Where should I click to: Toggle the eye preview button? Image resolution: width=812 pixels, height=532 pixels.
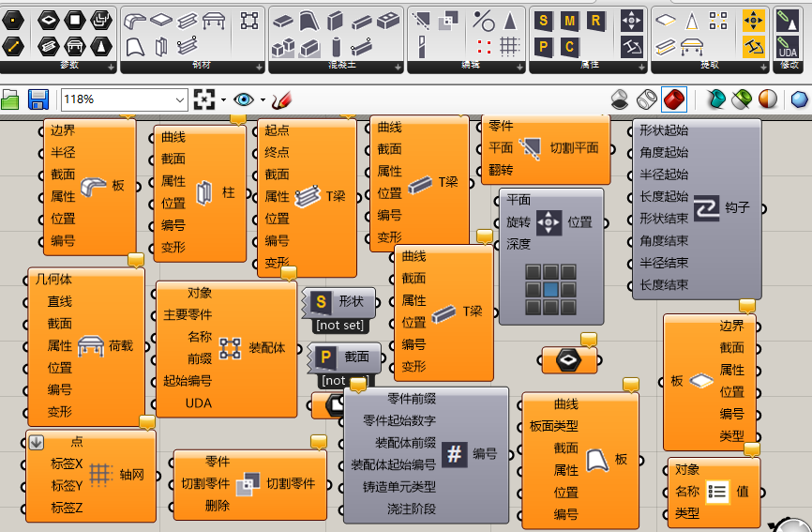click(244, 99)
